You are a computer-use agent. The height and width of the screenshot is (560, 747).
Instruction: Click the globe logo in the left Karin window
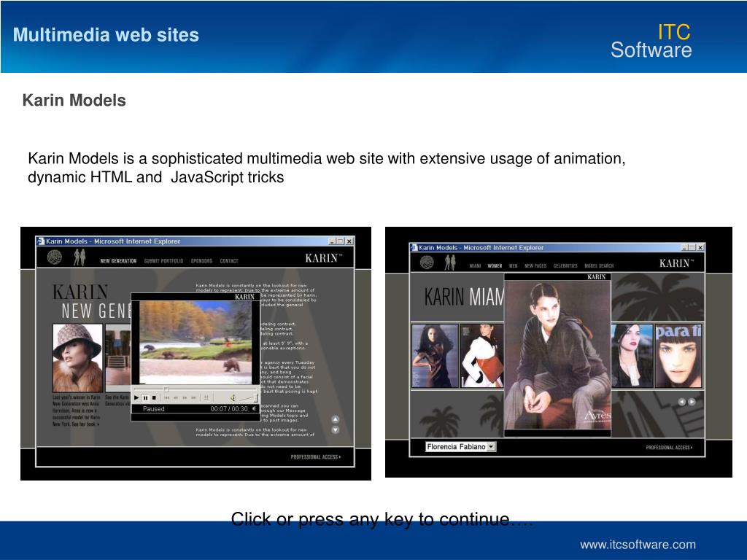(x=55, y=257)
